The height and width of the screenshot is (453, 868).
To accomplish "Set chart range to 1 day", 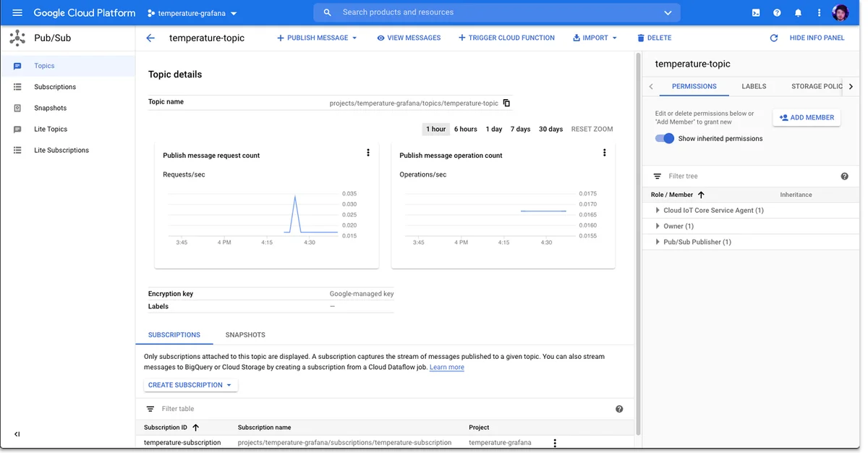I will (494, 130).
